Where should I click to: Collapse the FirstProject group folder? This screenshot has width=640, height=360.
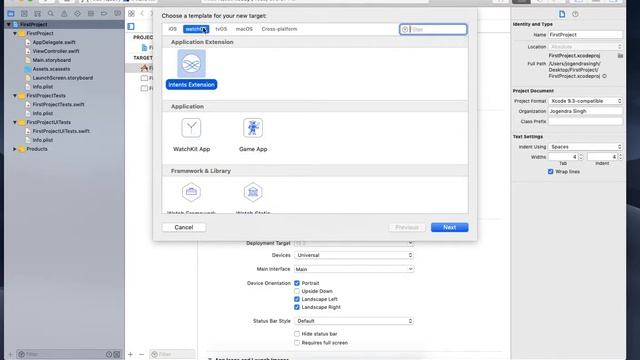click(x=15, y=33)
